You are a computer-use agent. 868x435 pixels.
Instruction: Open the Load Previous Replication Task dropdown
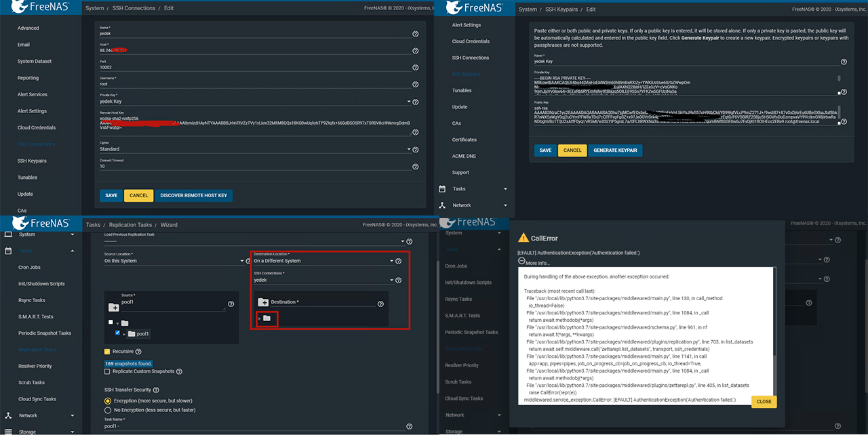(254, 241)
